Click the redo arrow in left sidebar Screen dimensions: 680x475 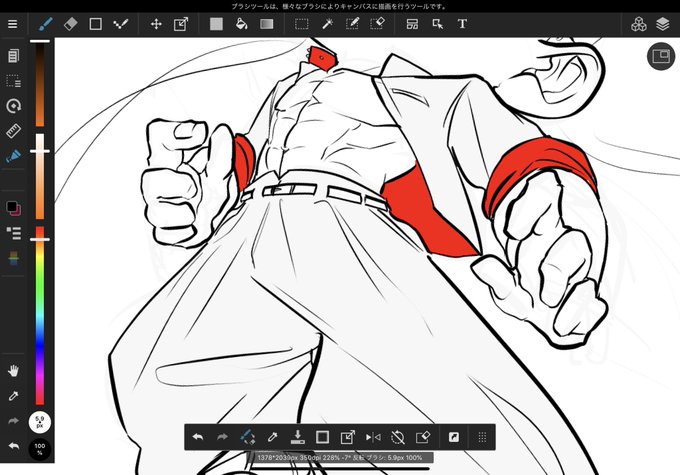pyautogui.click(x=13, y=420)
